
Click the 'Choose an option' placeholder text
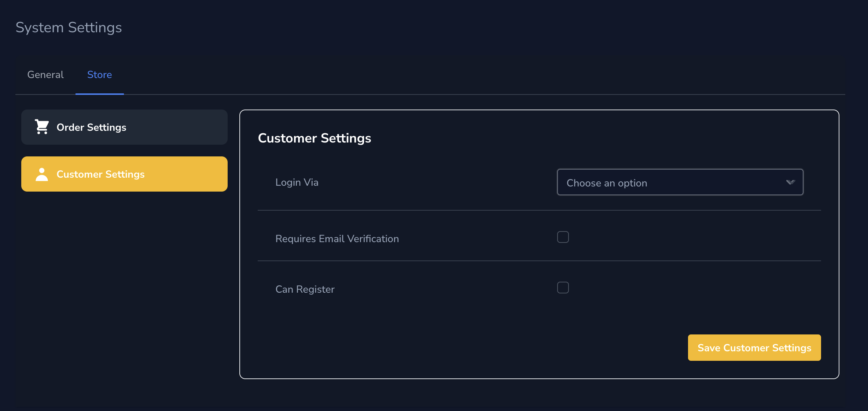tap(607, 183)
